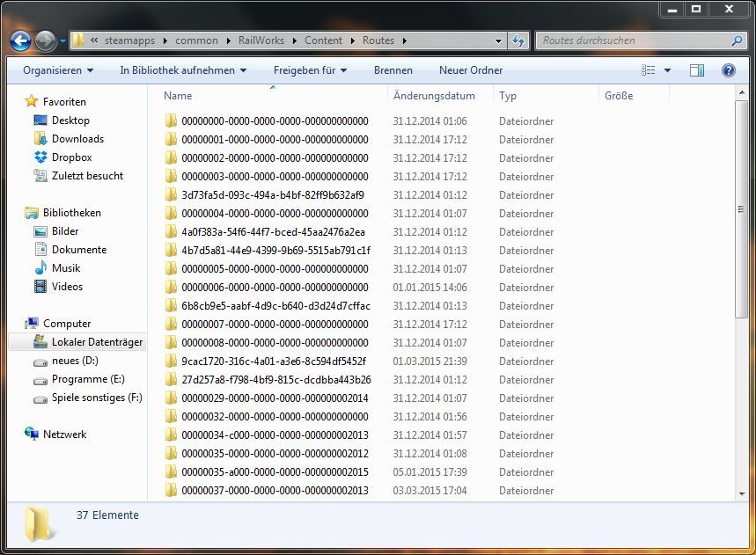
Task: Click the grayed forward arrow button
Action: 45,41
